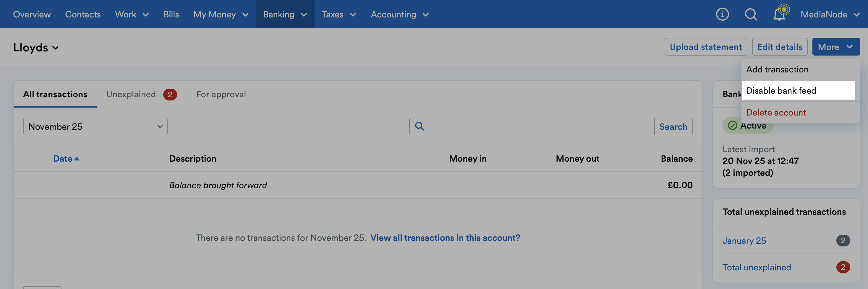Screen dimensions: 868x289
Task: Open January 25 unexplained link
Action: (744, 241)
